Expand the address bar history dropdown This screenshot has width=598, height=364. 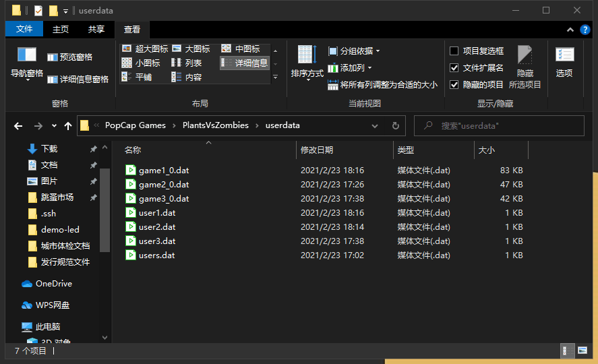click(x=375, y=126)
